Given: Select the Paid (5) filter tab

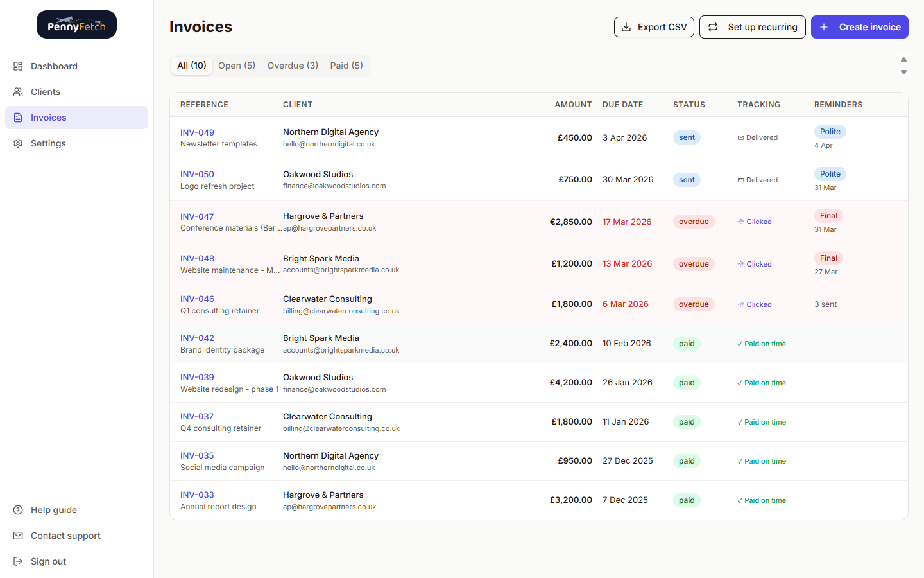Looking at the screenshot, I should tap(346, 66).
